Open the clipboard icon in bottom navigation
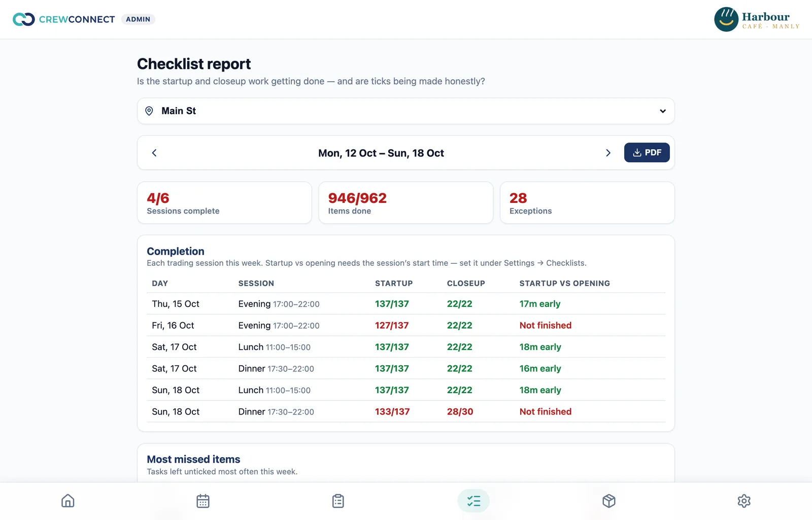Screen dimensions: 812x520 point(338,501)
